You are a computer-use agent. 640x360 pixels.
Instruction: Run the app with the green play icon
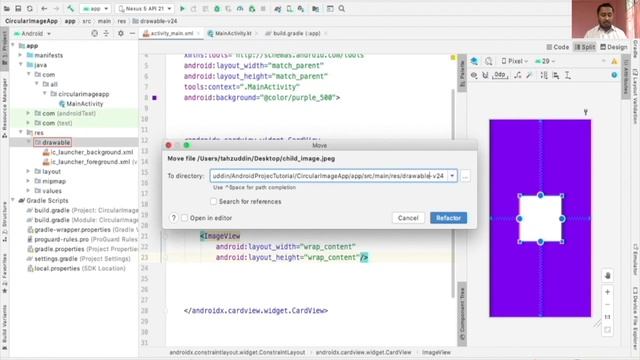coord(182,9)
